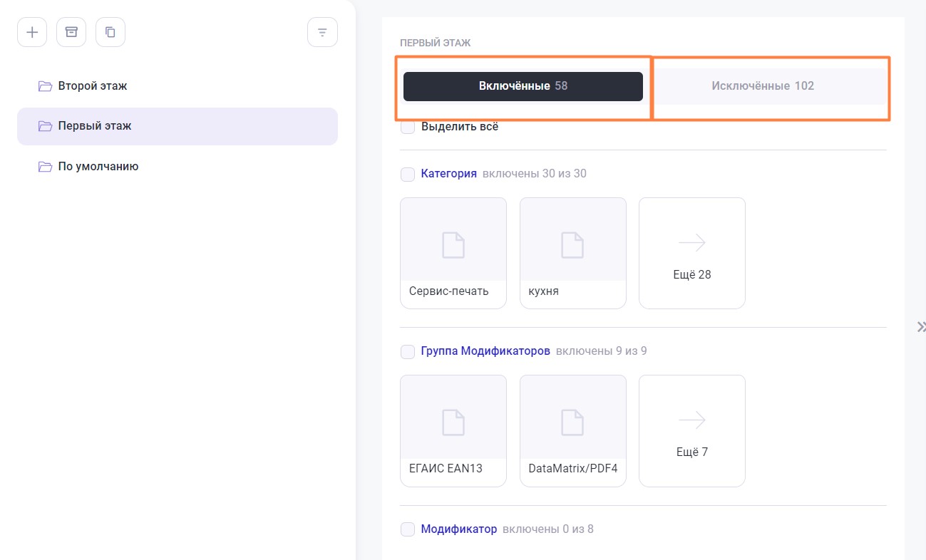
Task: Enable the Группа Модификаторов checkbox
Action: point(408,351)
